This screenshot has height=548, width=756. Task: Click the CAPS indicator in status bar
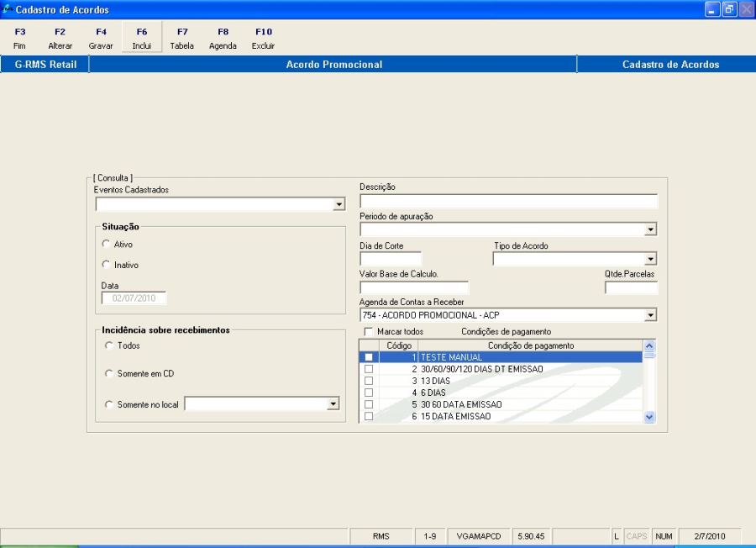pos(636,536)
